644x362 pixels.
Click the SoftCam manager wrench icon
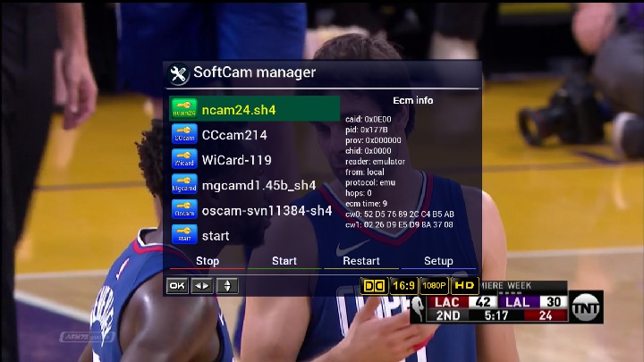click(x=178, y=74)
